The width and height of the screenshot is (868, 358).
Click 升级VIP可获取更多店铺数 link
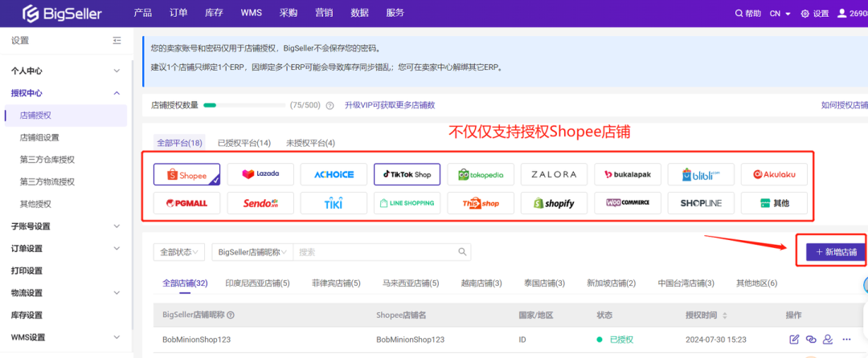pos(390,105)
